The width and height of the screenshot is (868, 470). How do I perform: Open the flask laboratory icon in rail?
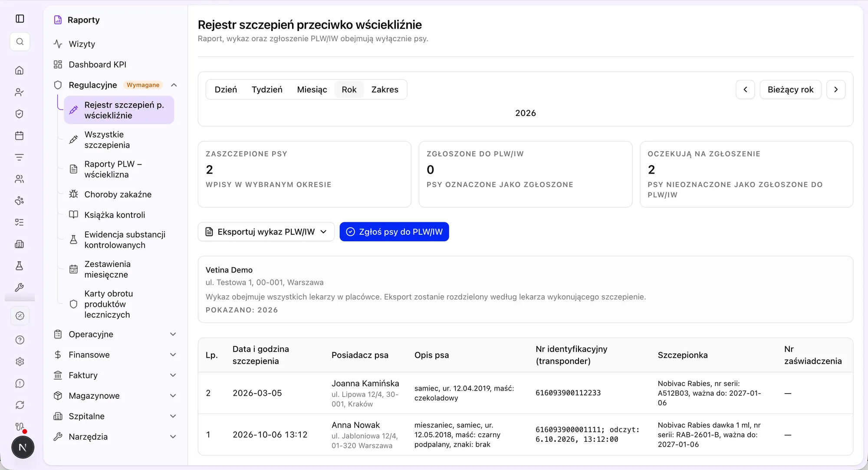click(20, 266)
